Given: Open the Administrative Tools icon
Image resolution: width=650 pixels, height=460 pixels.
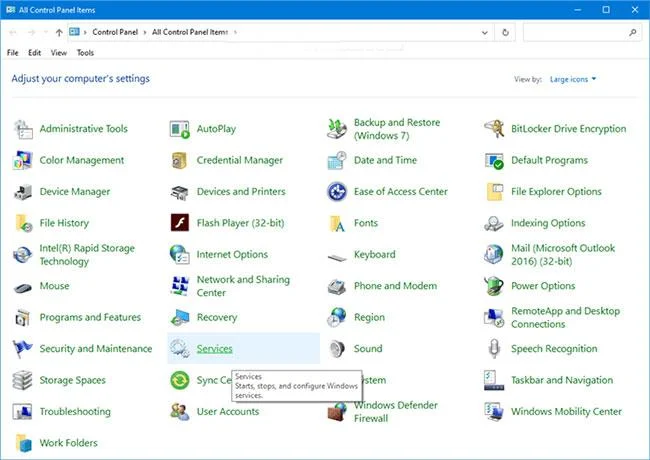Looking at the screenshot, I should point(23,129).
